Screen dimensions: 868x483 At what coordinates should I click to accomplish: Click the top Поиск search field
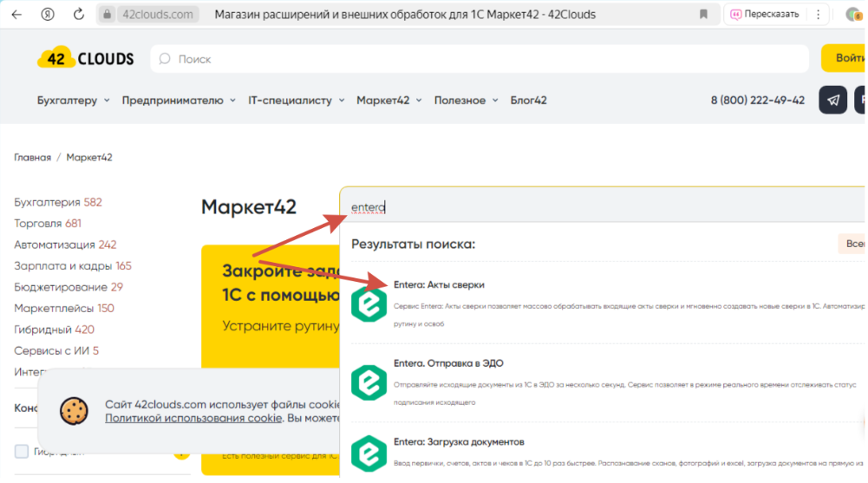point(480,59)
